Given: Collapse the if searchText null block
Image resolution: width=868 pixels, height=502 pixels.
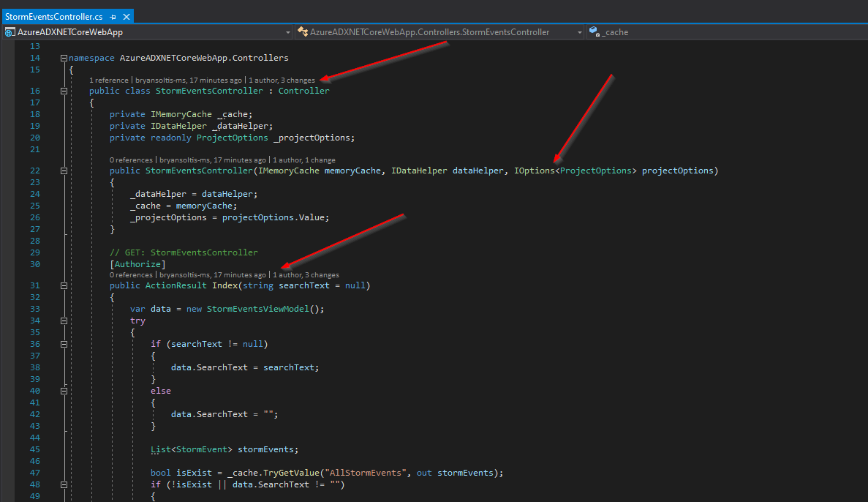Looking at the screenshot, I should (x=64, y=343).
